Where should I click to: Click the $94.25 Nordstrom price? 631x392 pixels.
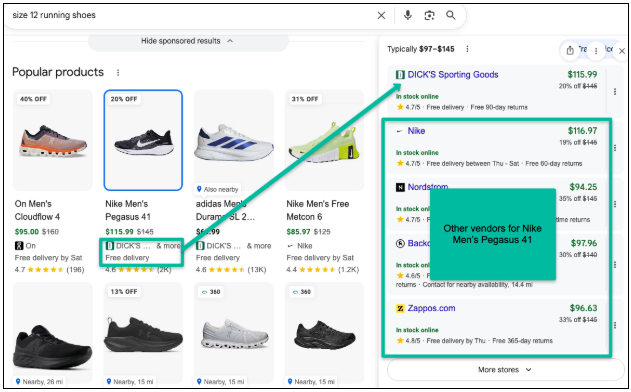coord(583,187)
